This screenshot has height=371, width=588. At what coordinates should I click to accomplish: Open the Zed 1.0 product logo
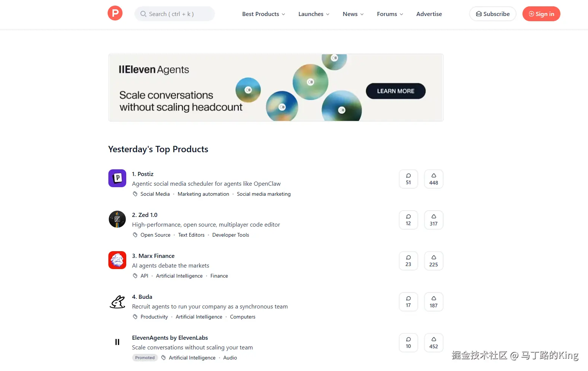[117, 219]
